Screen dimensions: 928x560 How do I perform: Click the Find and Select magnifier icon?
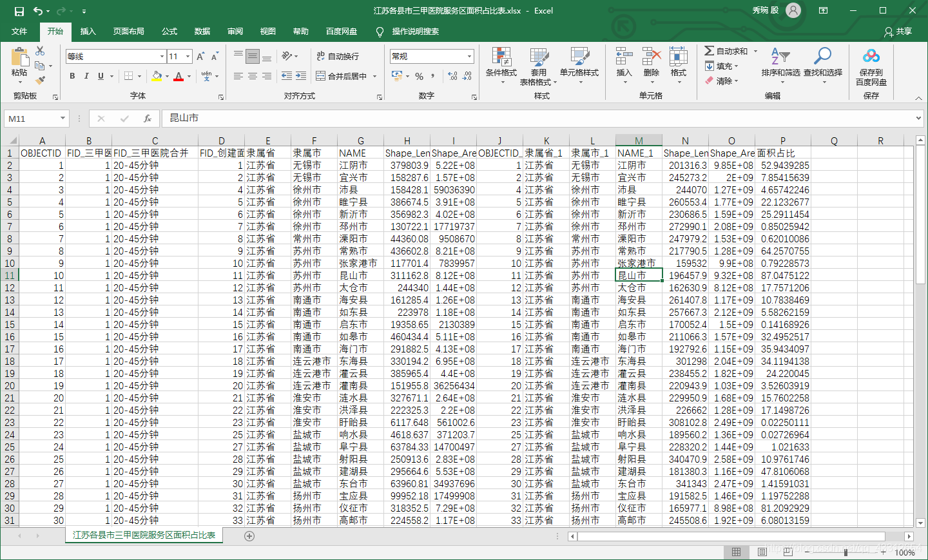pyautogui.click(x=822, y=57)
